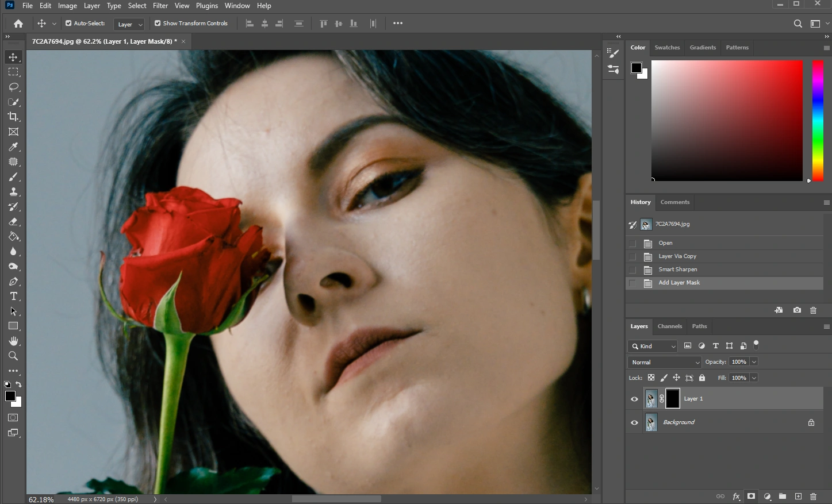Open Auto-Select Layer dropdown
Image resolution: width=832 pixels, height=504 pixels.
point(129,24)
